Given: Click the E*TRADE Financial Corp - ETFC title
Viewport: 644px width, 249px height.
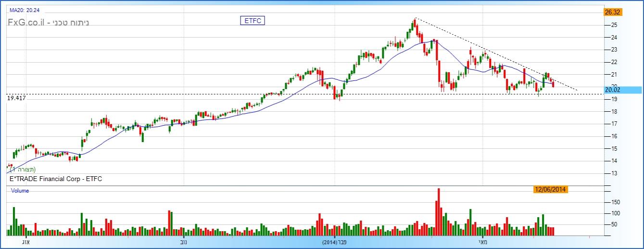Looking at the screenshot, I should point(56,179).
